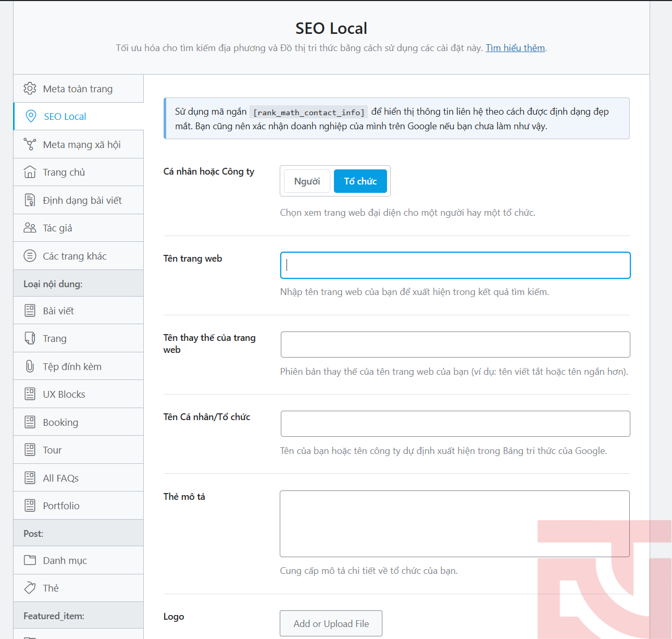
Task: Click the Loại nội dung: section header
Action: 78,284
